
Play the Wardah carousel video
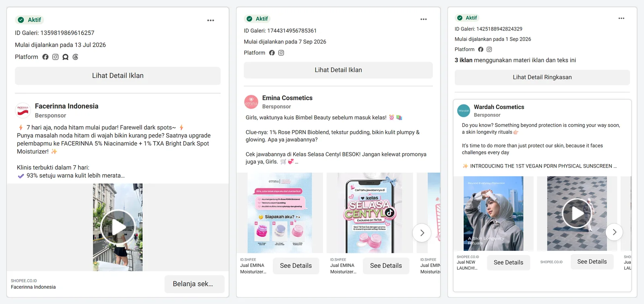[x=577, y=214]
